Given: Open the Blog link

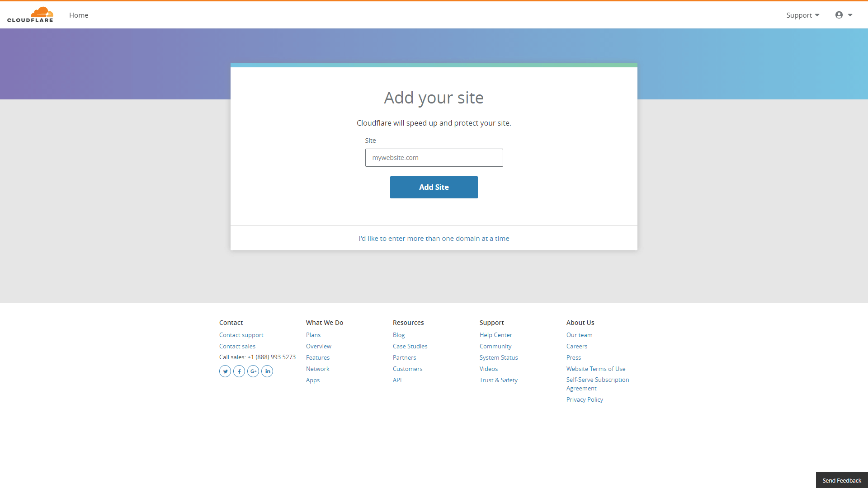Looking at the screenshot, I should (x=399, y=335).
